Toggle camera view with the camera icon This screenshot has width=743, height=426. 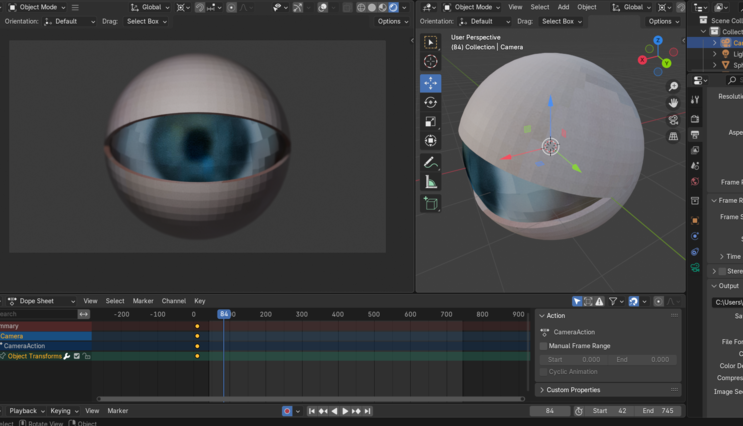click(x=674, y=119)
